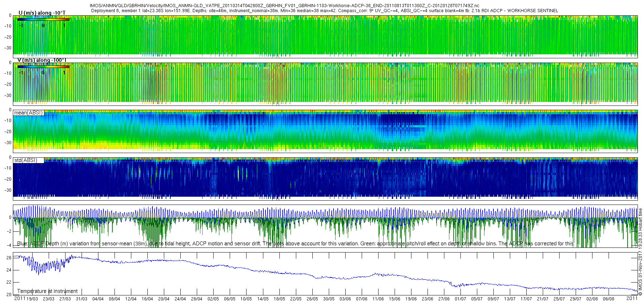This screenshot has width=644, height=304.
Task: Click the 'Temperature at instrument' label
Action: pos(47,291)
